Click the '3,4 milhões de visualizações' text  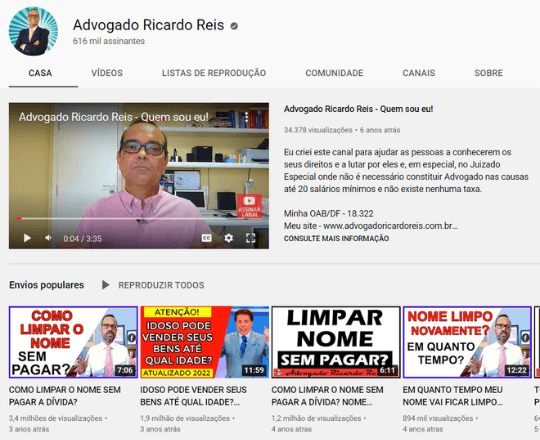click(55, 418)
